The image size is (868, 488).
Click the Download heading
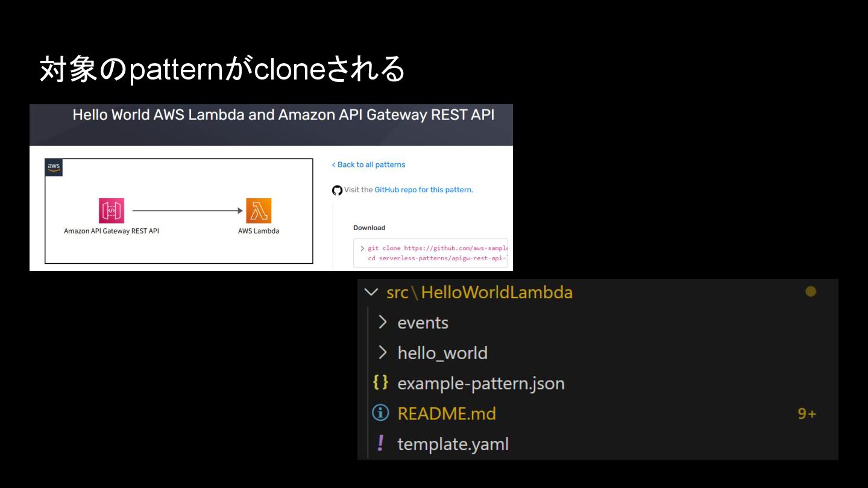[369, 228]
